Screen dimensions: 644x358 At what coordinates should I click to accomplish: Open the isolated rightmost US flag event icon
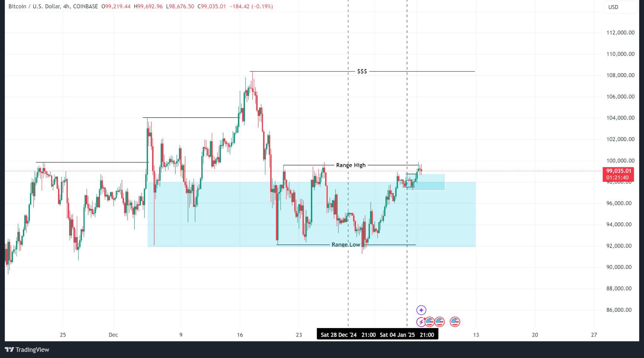pyautogui.click(x=455, y=322)
